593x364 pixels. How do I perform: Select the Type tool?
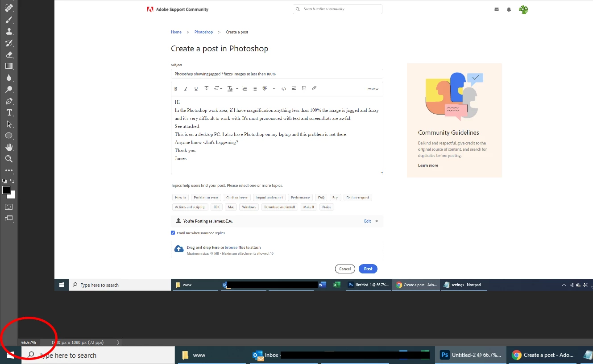pyautogui.click(x=9, y=112)
